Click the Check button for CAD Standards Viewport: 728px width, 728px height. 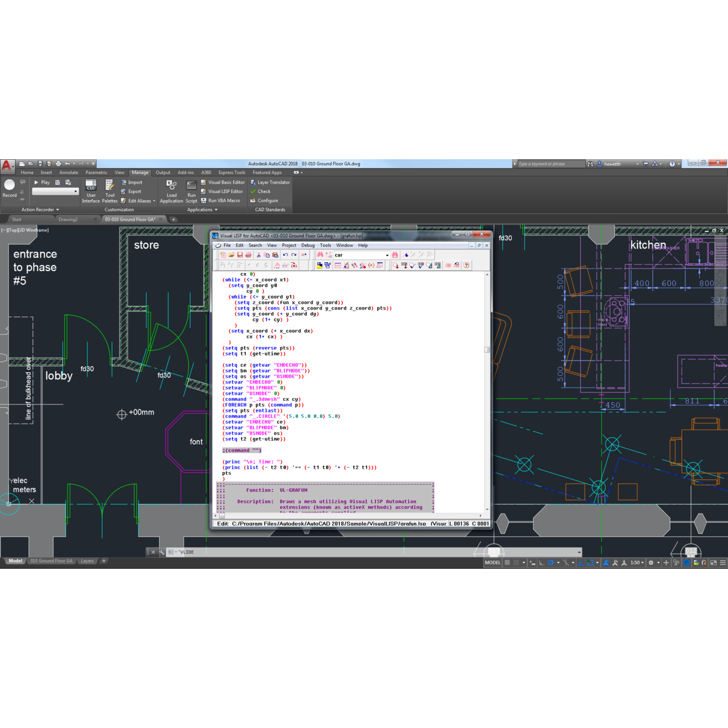(263, 191)
